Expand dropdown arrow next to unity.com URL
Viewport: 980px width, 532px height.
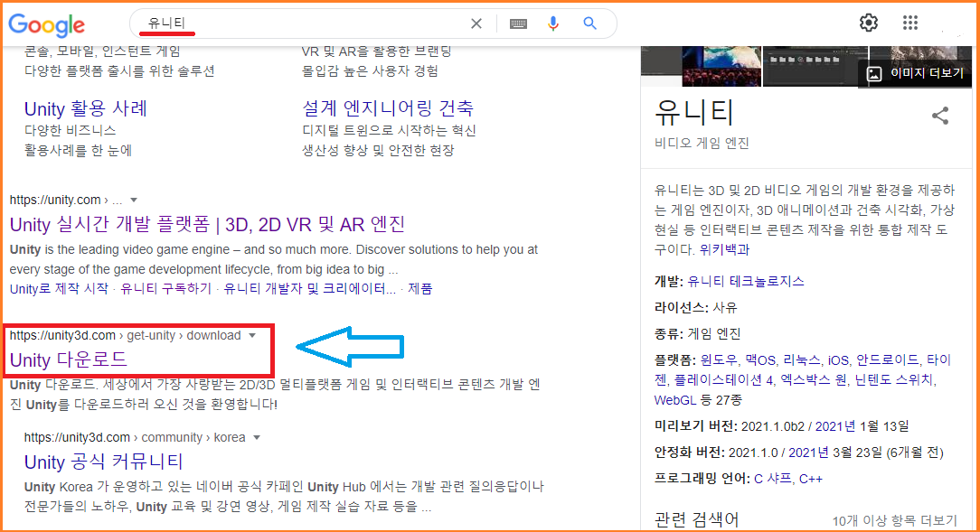134,200
